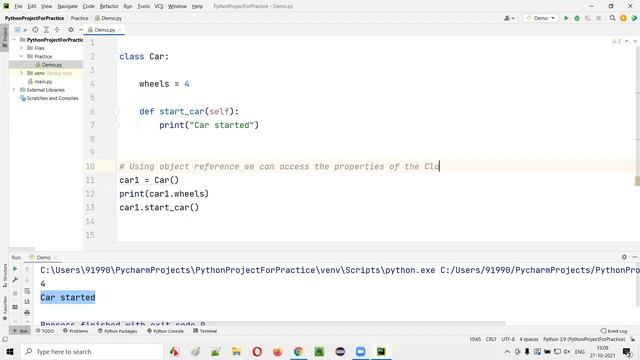Screen dimensions: 640x360
Task: Collapse the PythonProjectForPractice root folder
Action: 14,40
